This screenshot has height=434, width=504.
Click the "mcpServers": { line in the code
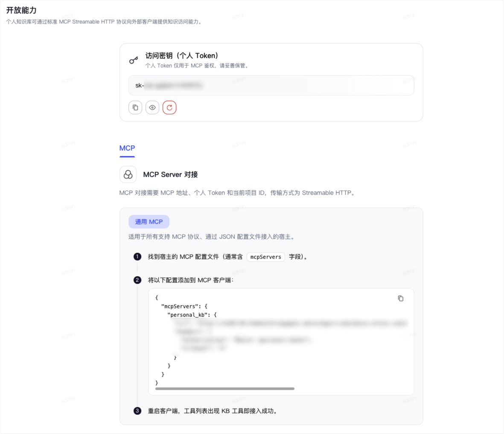(x=184, y=306)
